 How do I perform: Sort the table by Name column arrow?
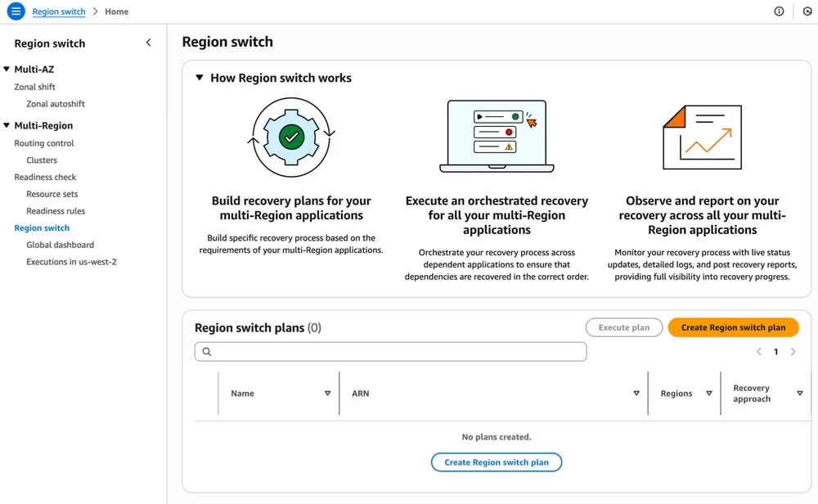point(328,394)
